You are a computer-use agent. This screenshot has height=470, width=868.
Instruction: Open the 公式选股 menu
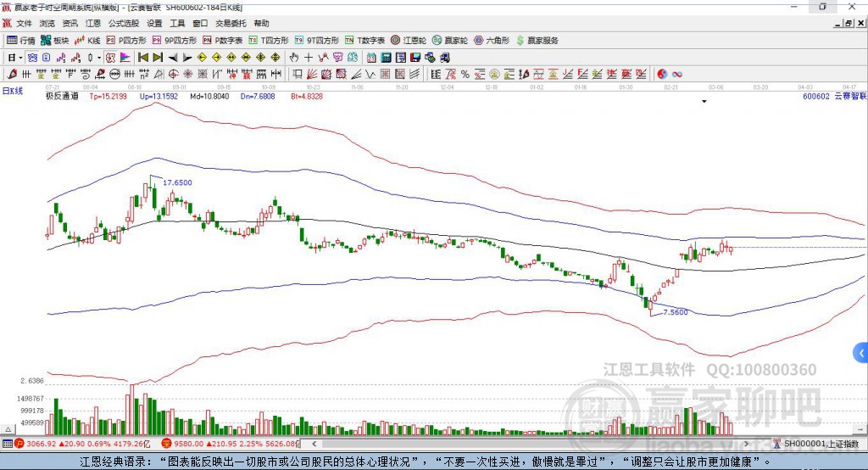(x=124, y=23)
